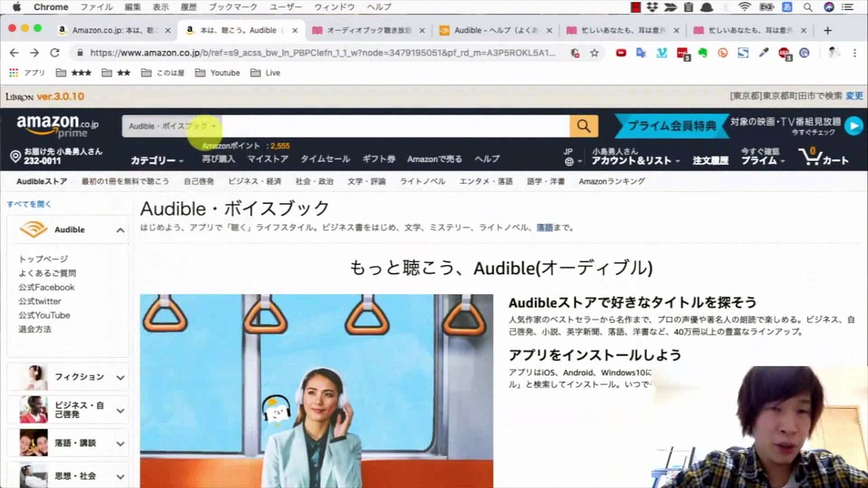Click the browser address bar URL
Screen dimensions: 868x488
tap(322, 52)
